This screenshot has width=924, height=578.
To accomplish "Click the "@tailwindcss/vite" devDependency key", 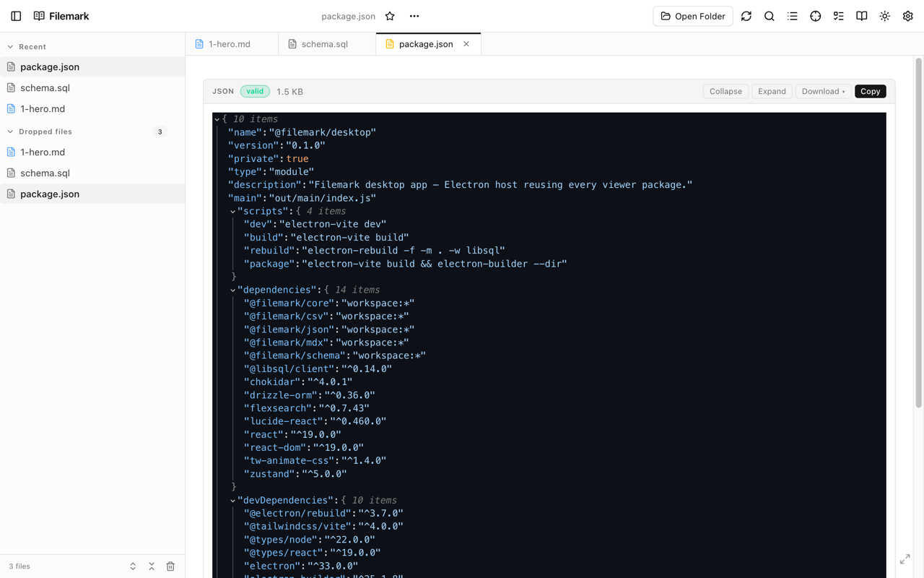I will pos(298,527).
